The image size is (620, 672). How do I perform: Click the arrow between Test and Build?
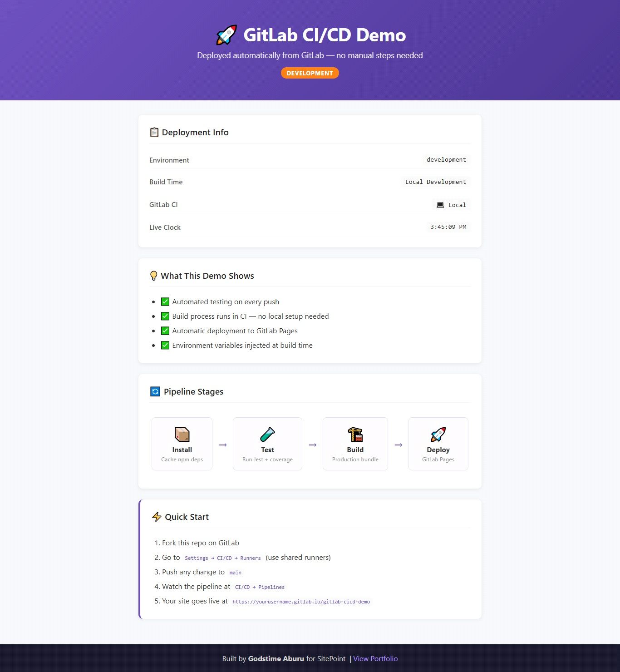(313, 445)
